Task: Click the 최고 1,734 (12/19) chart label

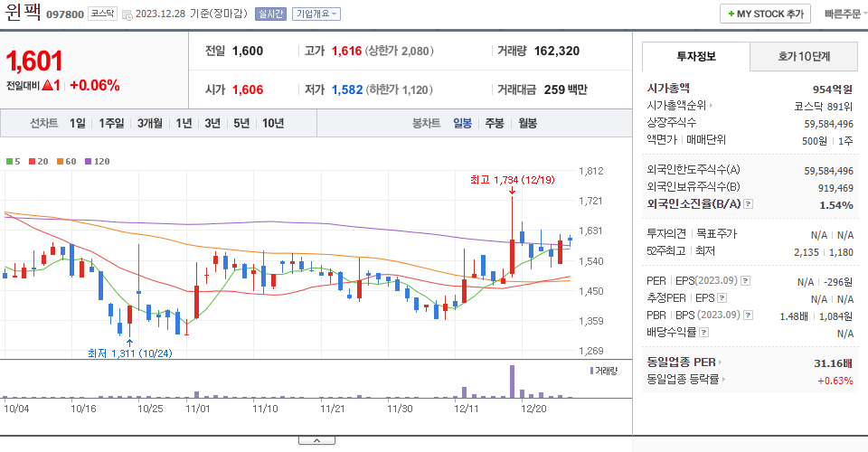Action: (512, 180)
